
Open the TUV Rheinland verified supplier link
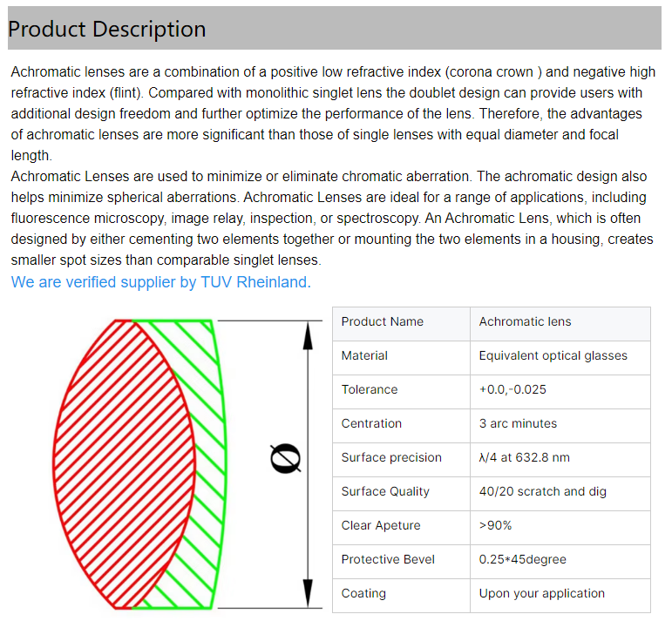click(x=160, y=282)
